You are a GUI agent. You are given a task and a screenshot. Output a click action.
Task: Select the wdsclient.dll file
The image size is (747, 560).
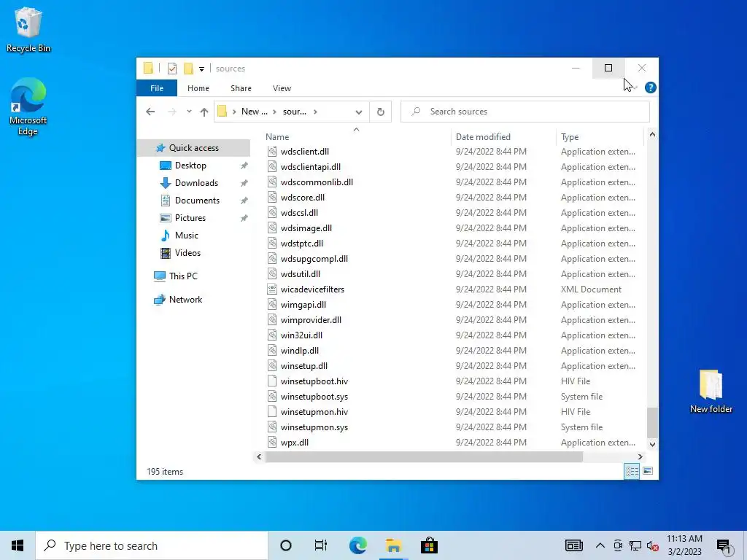pyautogui.click(x=305, y=152)
